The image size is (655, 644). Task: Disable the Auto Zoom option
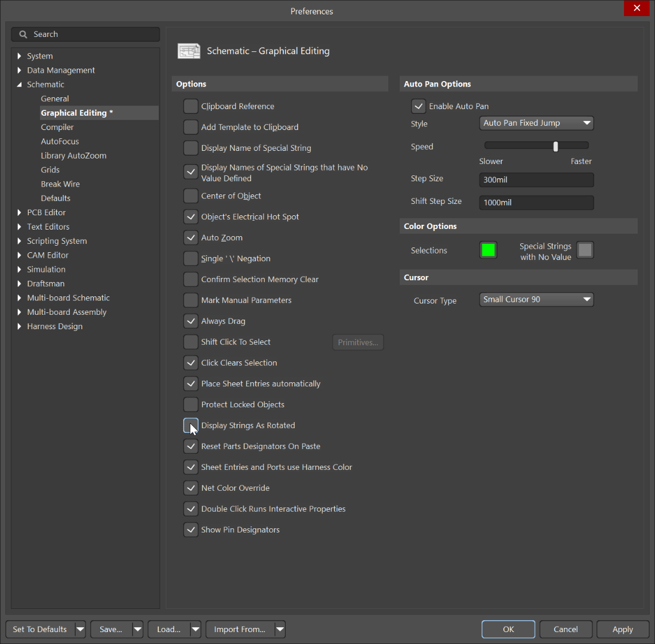pos(190,237)
